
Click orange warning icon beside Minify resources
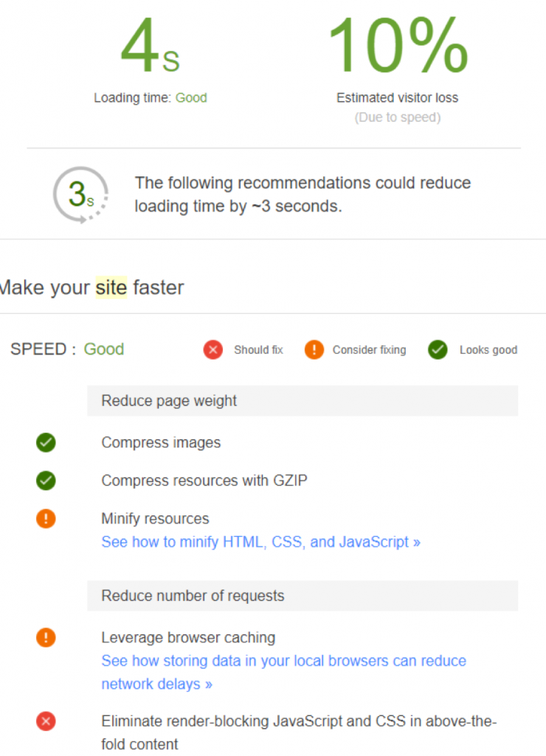tap(46, 519)
